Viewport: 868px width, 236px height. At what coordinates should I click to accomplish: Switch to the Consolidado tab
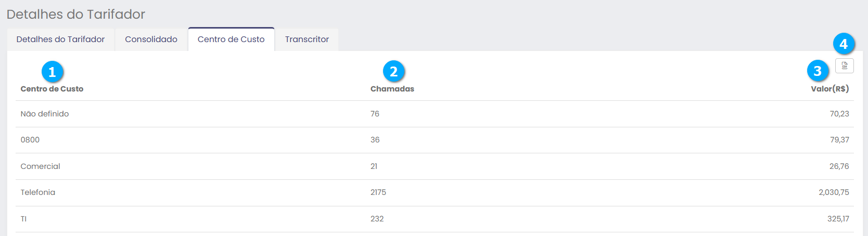pyautogui.click(x=151, y=40)
